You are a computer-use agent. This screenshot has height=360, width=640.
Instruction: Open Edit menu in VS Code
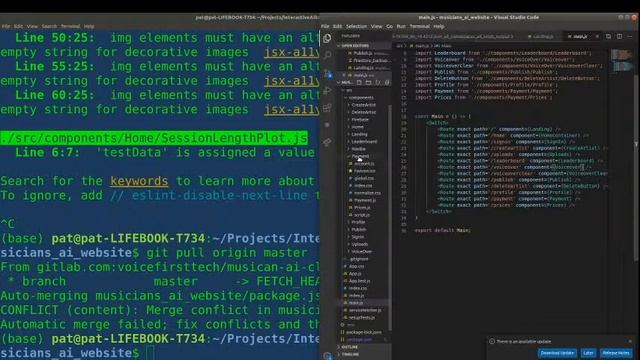(338, 26)
